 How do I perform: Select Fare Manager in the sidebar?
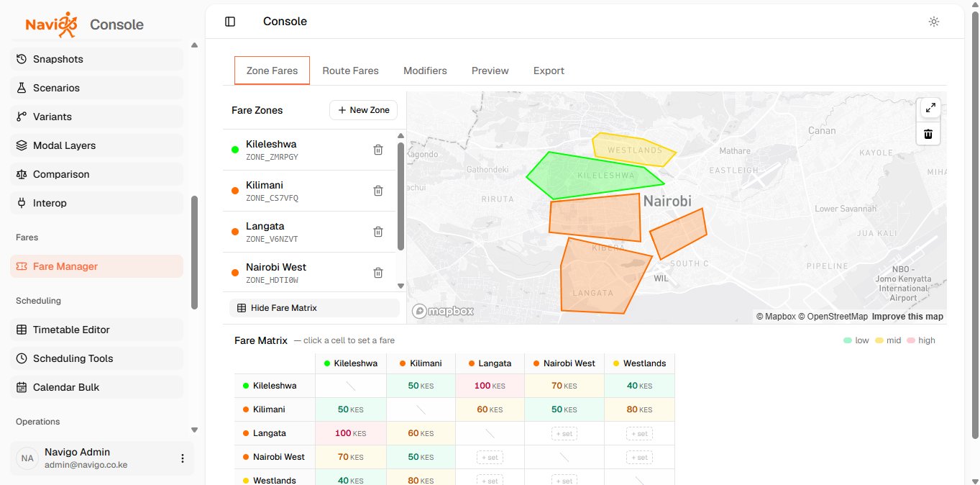pyautogui.click(x=96, y=266)
